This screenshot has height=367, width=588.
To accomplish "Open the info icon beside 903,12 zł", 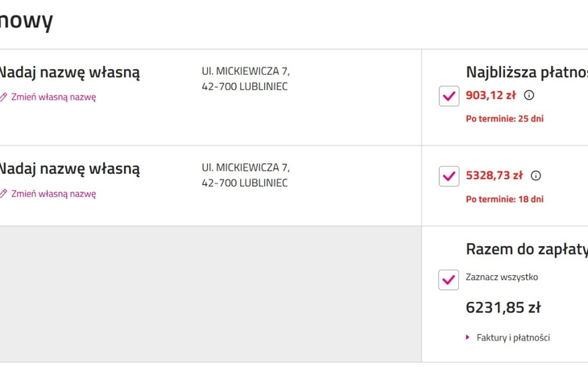I will [x=529, y=95].
